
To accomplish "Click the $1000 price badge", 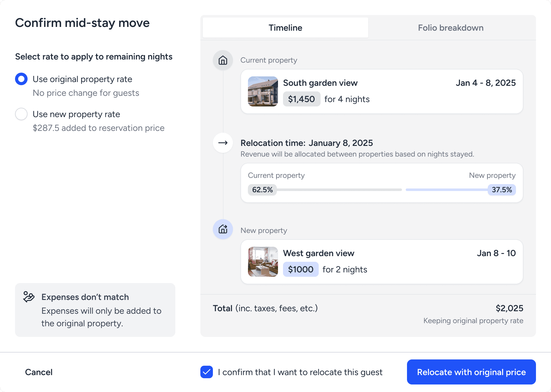I will point(301,269).
